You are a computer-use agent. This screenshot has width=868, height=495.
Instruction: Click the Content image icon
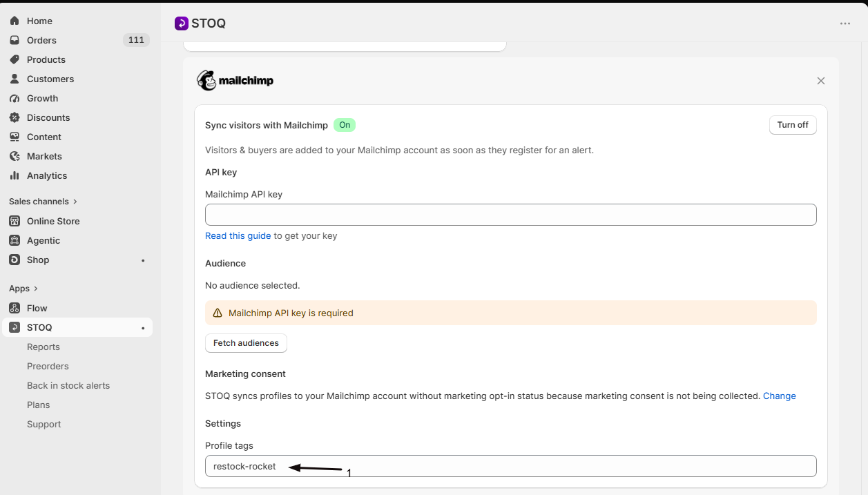point(15,137)
